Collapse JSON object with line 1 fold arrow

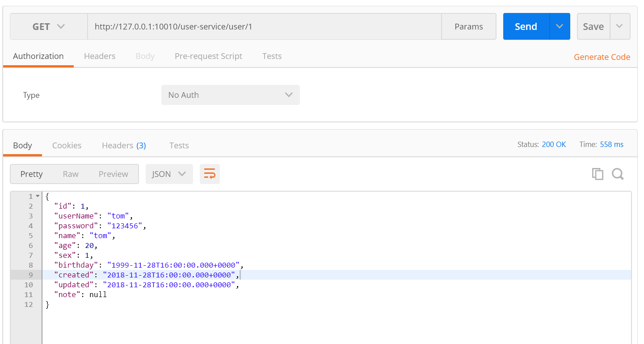tap(38, 197)
